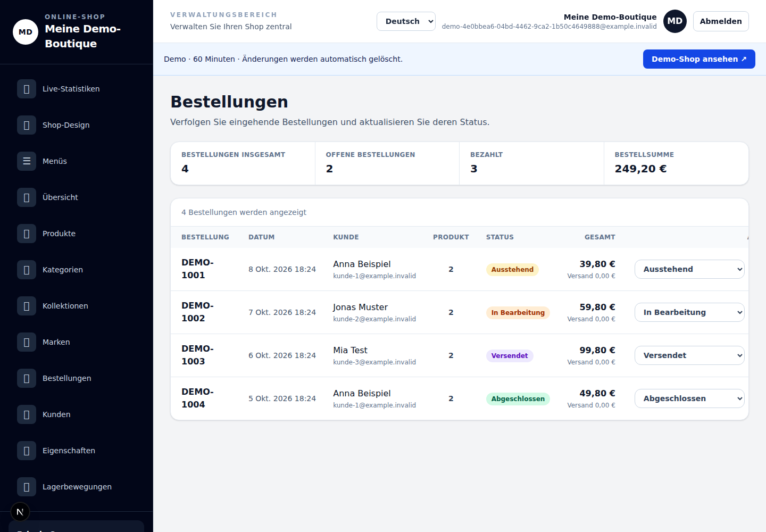Image resolution: width=766 pixels, height=532 pixels.
Task: Click order number DEMO-1004
Action: (197, 398)
